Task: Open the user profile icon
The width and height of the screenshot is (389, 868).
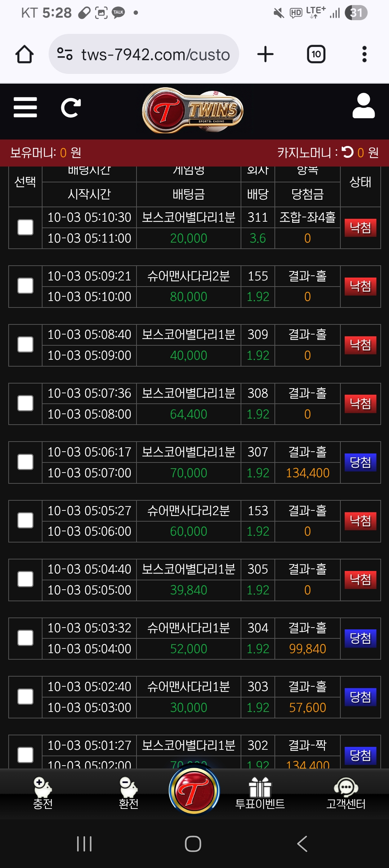Action: click(x=363, y=106)
